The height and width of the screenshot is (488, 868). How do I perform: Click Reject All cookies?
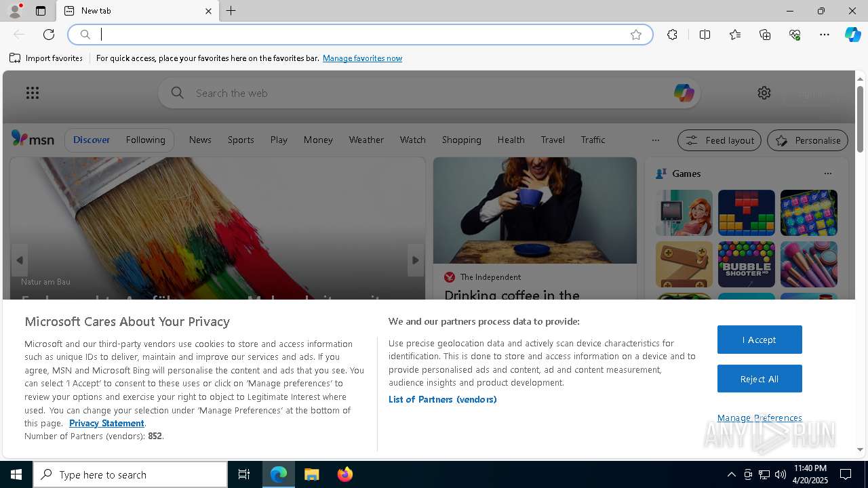tap(759, 379)
